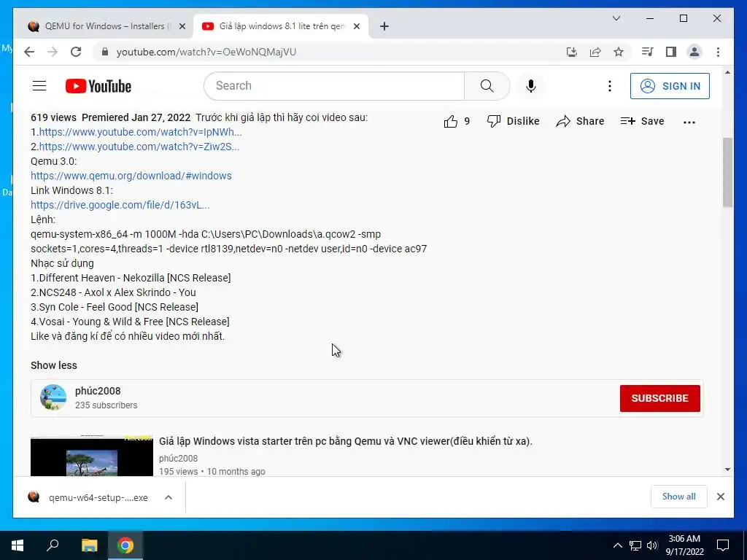
Task: Expand qemu-w64-setup download options chevron
Action: coord(169,497)
